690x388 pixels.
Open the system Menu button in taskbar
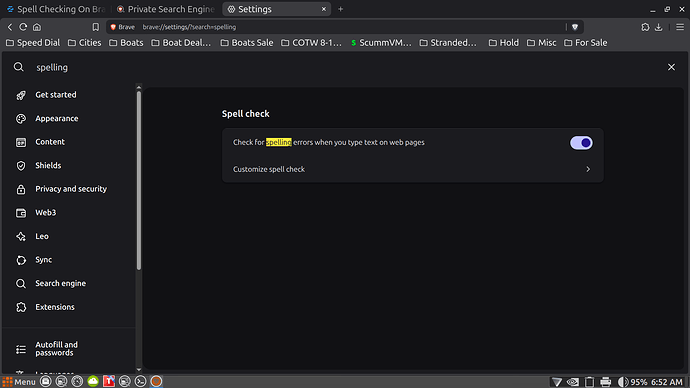(19, 381)
